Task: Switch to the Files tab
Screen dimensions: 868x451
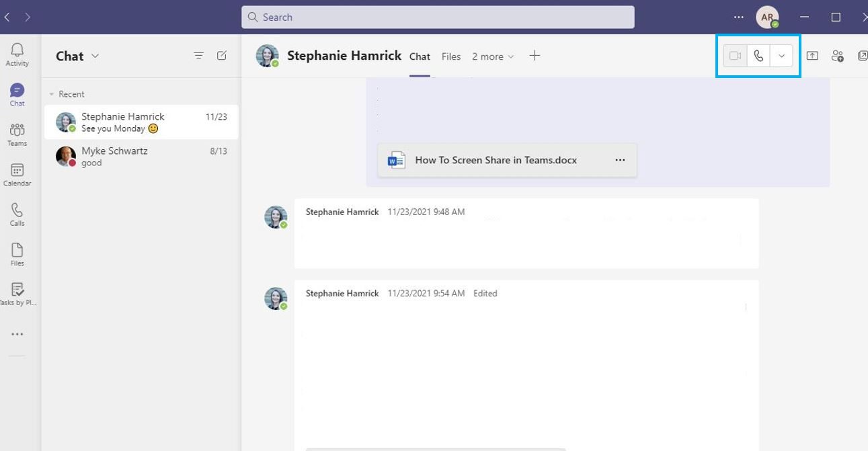Action: (x=451, y=56)
